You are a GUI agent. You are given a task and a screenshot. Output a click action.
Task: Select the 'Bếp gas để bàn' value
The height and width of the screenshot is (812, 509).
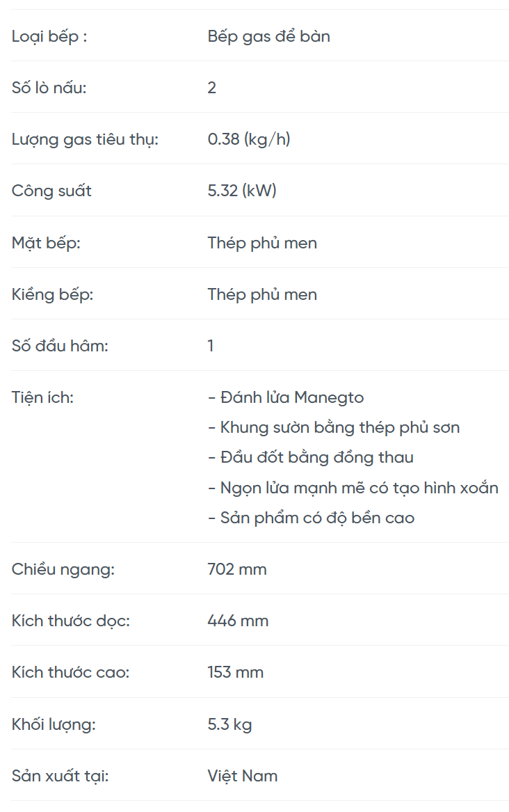(268, 36)
